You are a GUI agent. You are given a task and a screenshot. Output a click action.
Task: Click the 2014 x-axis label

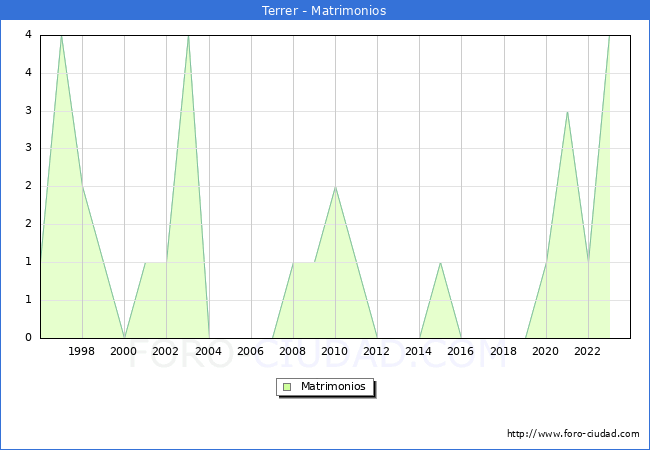419,351
